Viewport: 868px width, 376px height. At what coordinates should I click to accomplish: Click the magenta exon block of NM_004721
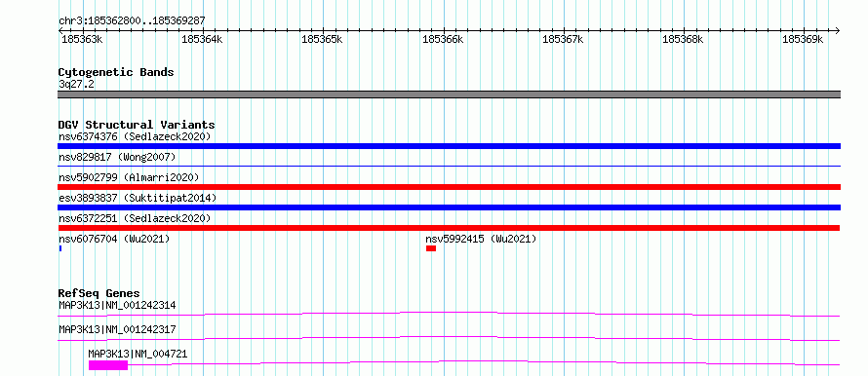pos(108,365)
